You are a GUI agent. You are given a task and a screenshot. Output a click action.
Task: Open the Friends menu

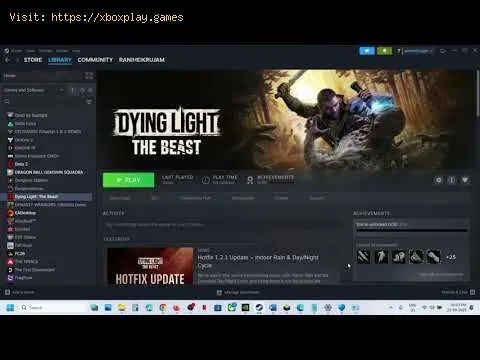tap(46, 51)
